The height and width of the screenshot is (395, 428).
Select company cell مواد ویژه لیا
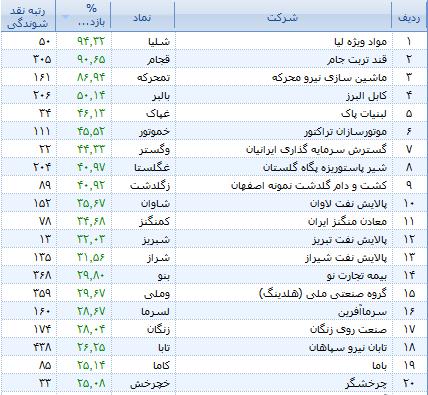[x=360, y=42]
